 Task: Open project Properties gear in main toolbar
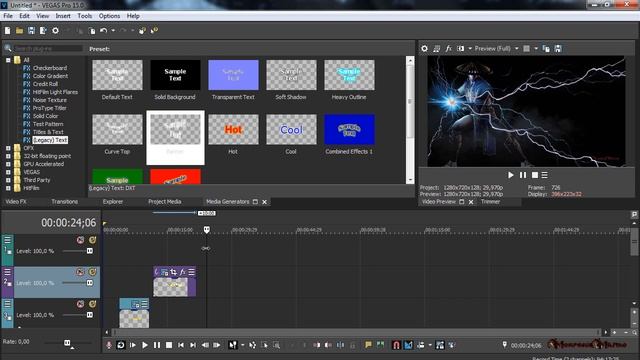tap(56, 31)
